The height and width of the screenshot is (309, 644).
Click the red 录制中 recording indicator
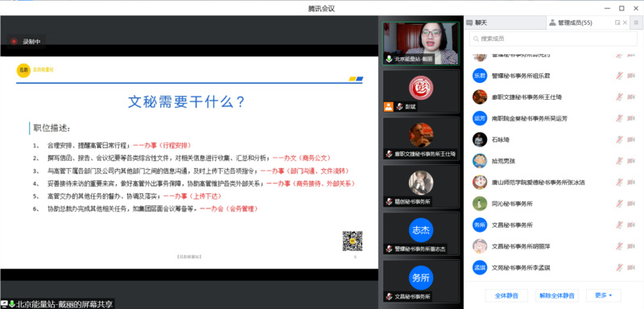[x=14, y=42]
